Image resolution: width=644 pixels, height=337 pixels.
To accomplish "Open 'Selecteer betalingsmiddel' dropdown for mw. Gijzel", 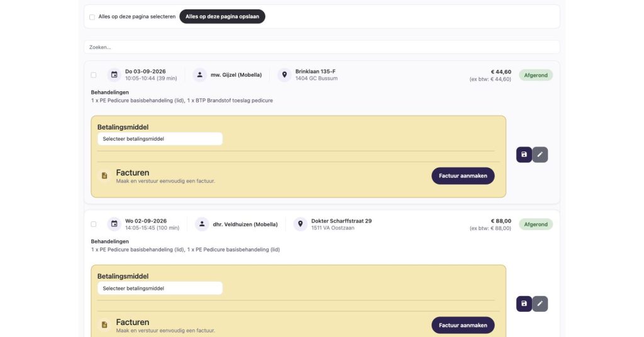I will pos(160,139).
